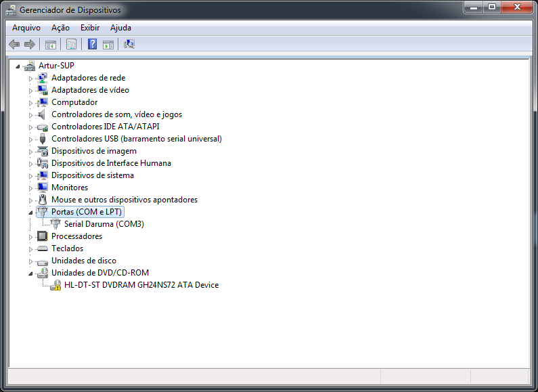538x392 pixels.
Task: Select HL-DT-ST DVDRAM GH24NS72 ATA Device
Action: 141,285
